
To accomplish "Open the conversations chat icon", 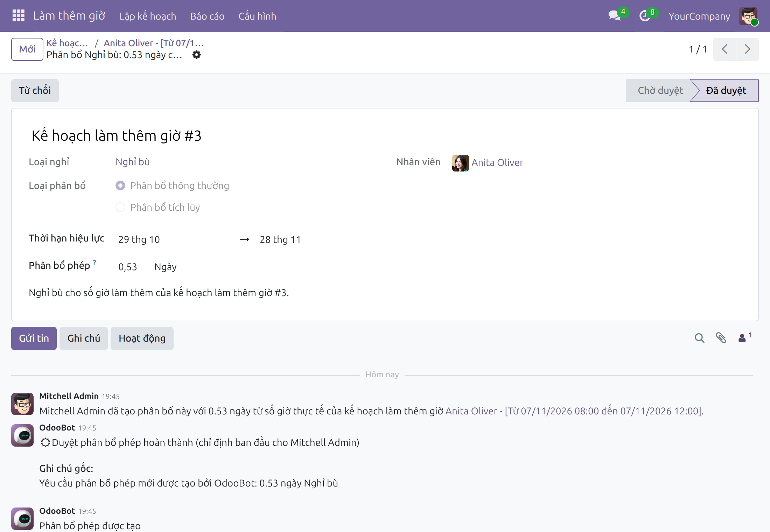I will click(x=615, y=16).
